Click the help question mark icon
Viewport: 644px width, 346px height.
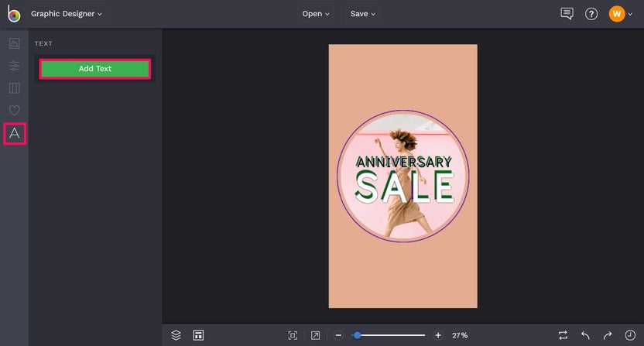(591, 14)
